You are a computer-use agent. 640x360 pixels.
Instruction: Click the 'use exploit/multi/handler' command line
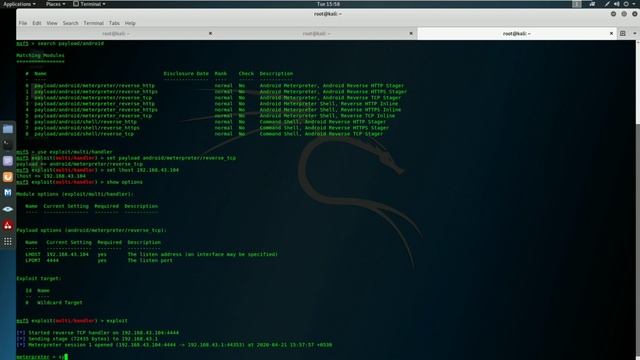click(64, 152)
